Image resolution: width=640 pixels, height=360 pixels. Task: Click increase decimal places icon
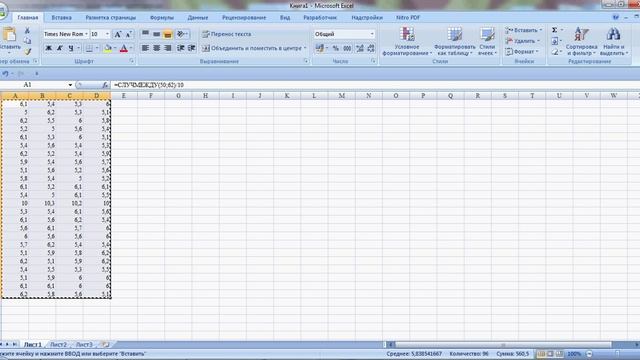click(360, 48)
